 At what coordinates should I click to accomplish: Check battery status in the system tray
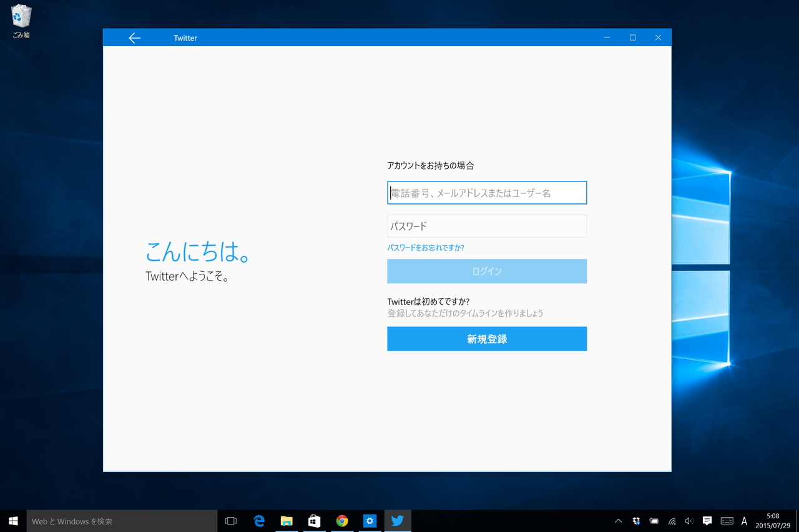[x=654, y=521]
